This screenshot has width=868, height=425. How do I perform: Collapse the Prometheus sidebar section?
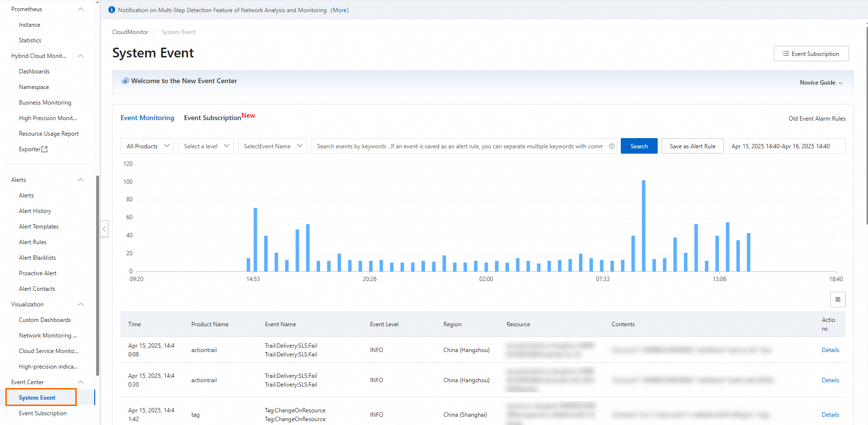click(x=81, y=9)
